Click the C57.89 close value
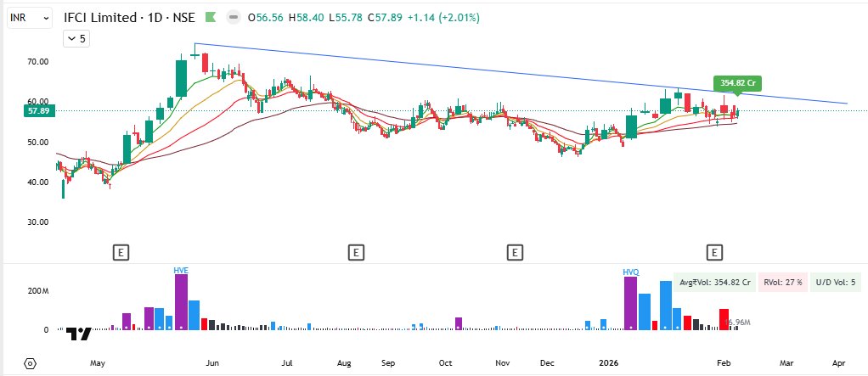Image resolution: width=868 pixels, height=376 pixels. (x=385, y=18)
